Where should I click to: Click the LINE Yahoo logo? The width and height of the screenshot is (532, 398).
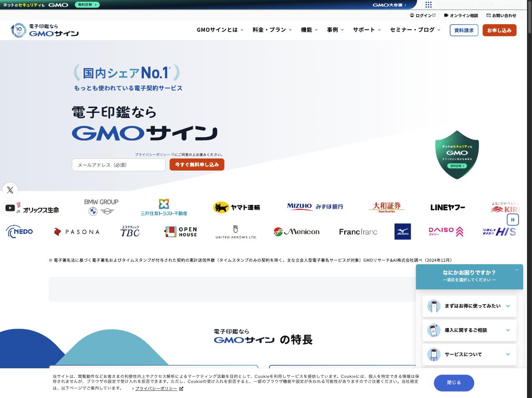coord(448,207)
